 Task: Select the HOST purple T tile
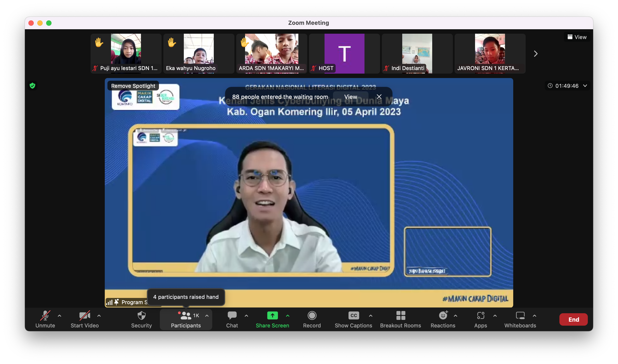pos(344,53)
